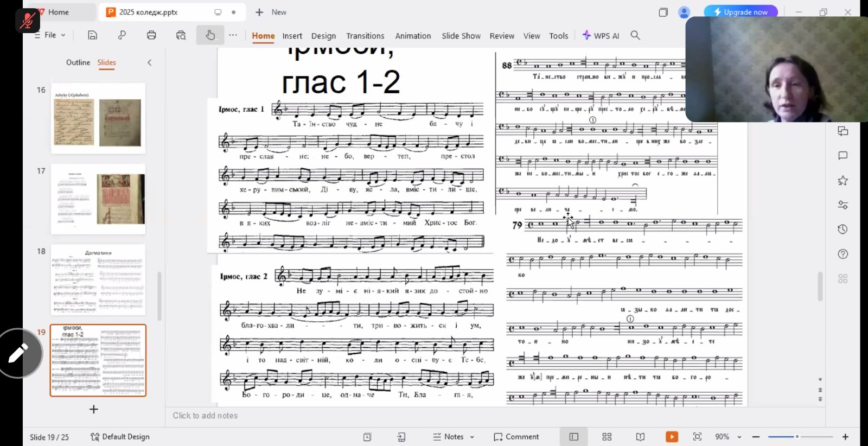
Task: Click the grid apps icon in right sidebar
Action: (843, 278)
